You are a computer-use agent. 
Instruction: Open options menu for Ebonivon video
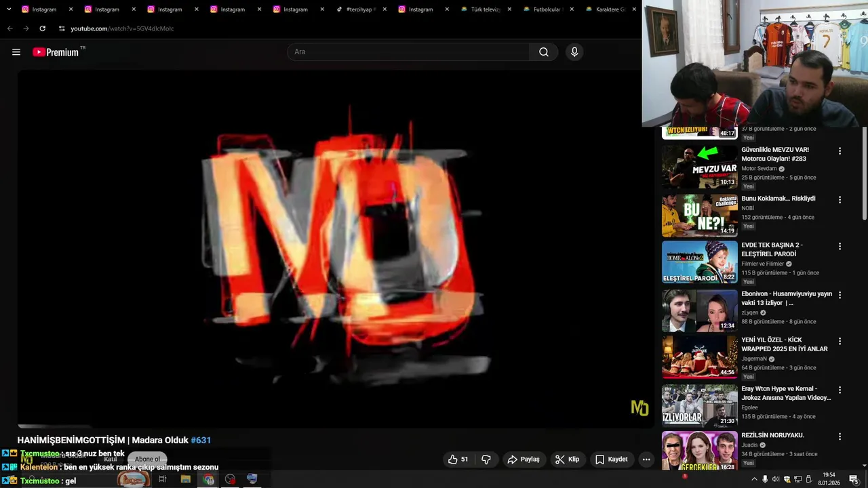(x=840, y=295)
